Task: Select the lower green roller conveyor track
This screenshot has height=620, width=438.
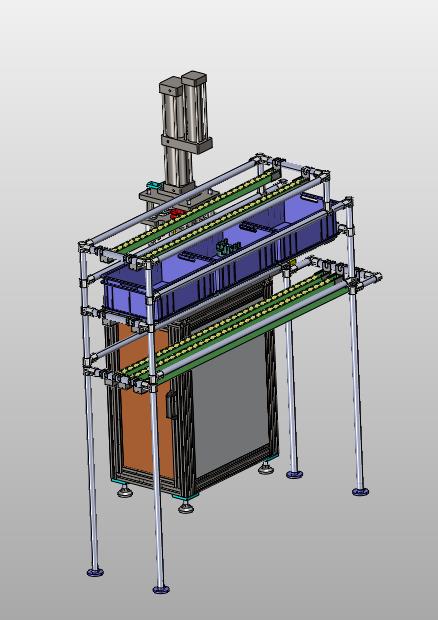Action: coord(237,328)
